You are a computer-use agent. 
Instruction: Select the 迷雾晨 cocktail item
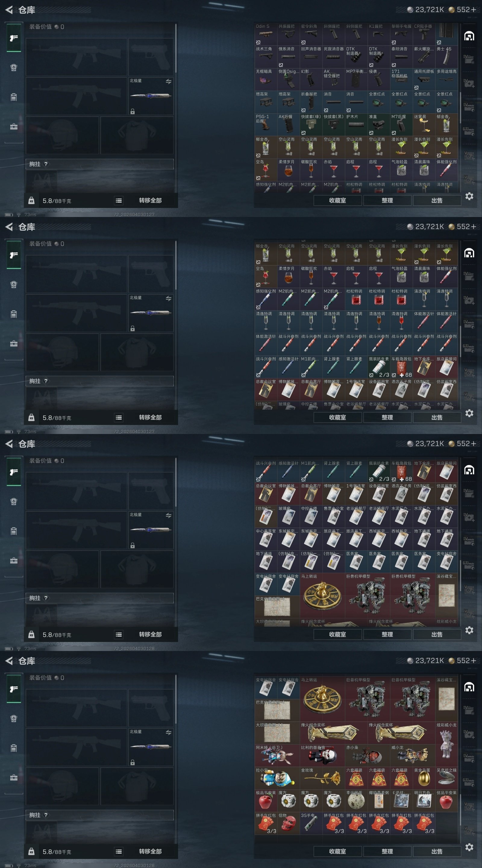click(424, 125)
